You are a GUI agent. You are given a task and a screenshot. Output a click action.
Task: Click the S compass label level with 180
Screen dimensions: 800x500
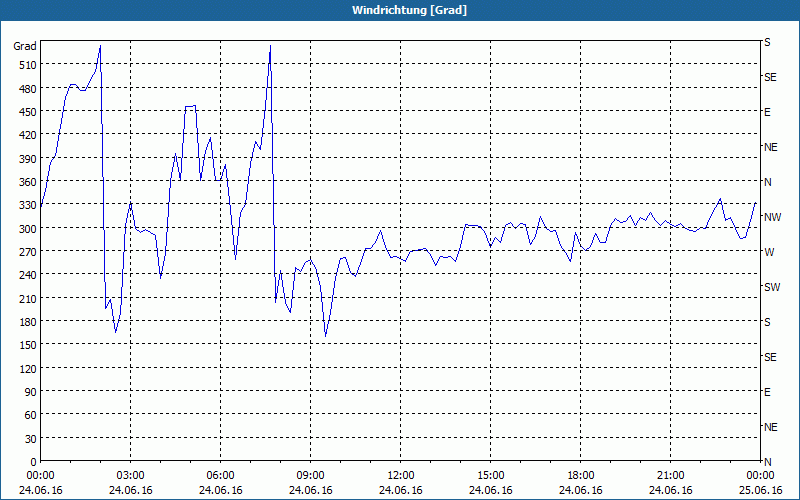tap(767, 322)
